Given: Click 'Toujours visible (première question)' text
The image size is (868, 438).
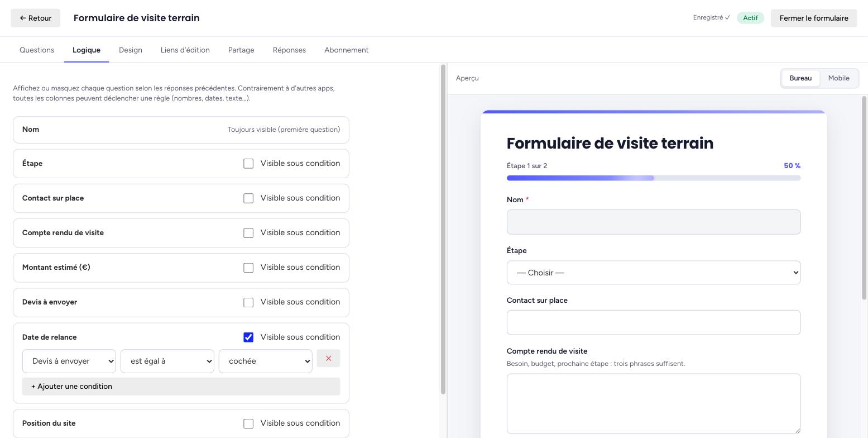Looking at the screenshot, I should tap(284, 130).
